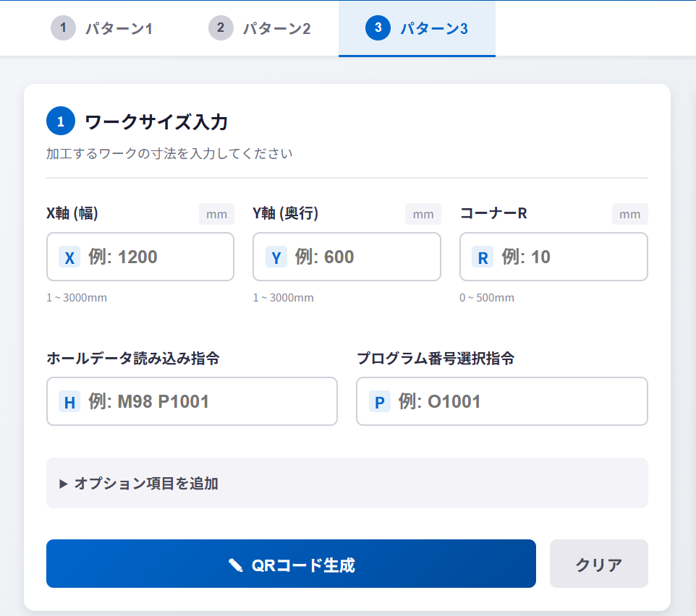Screen dimensions: 696x616
Task: Click the mm unit badge next to X軸 (幅)
Action: click(216, 213)
